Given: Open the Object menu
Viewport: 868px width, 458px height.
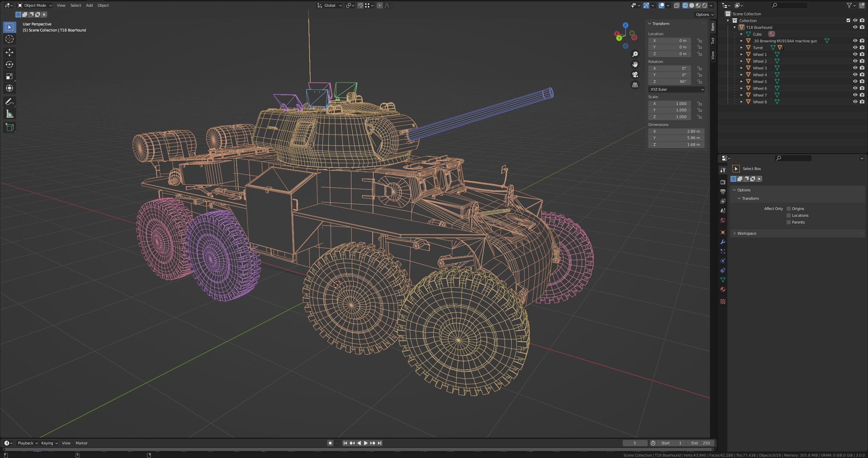Looking at the screenshot, I should (103, 5).
